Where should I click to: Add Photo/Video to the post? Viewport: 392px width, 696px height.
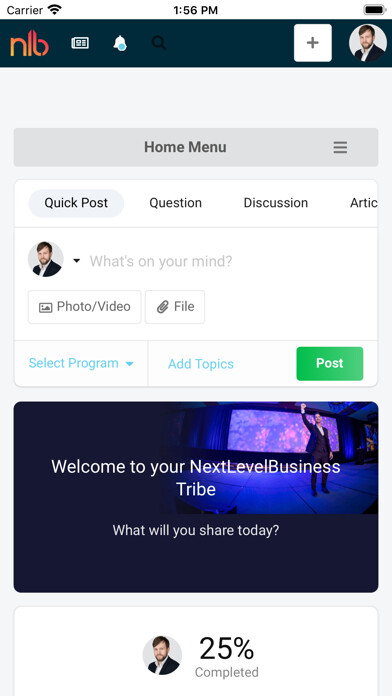pos(84,307)
